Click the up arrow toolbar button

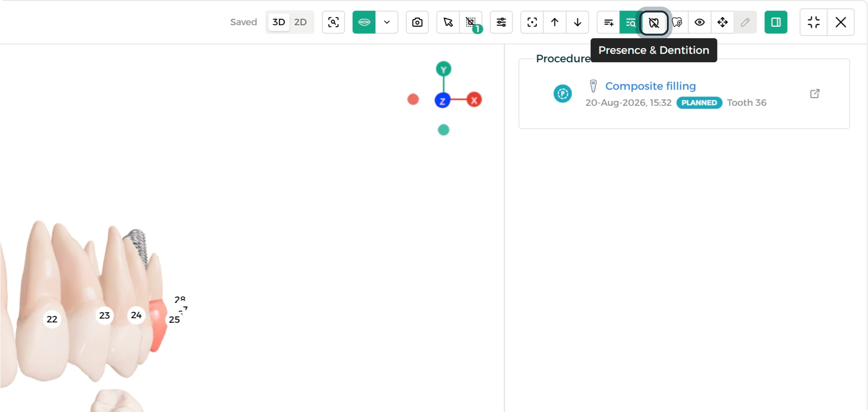555,22
